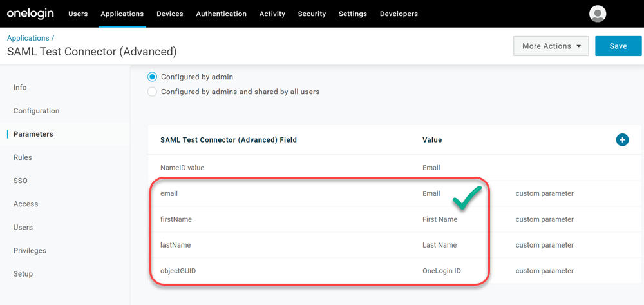Viewport: 644px width, 305px height.
Task: Go to the SSO sidebar tab
Action: click(21, 181)
